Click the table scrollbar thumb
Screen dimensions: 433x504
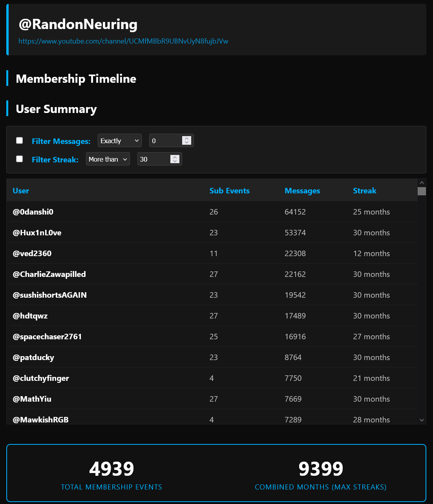[x=422, y=191]
